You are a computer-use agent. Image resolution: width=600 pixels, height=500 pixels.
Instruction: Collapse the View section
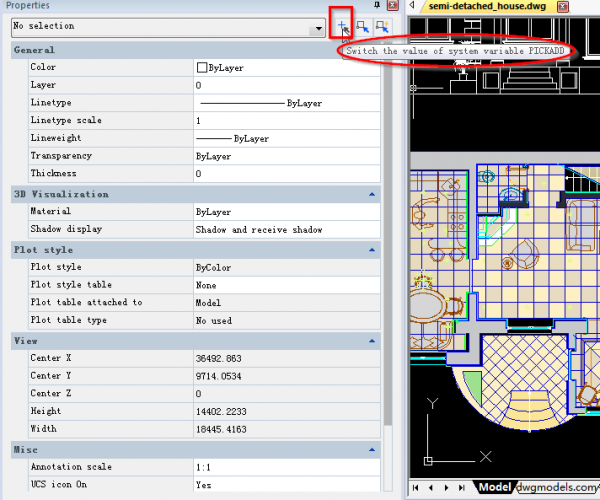pyautogui.click(x=372, y=341)
